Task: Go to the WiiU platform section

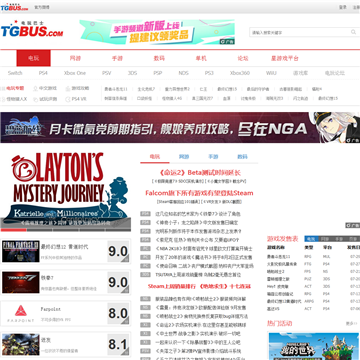Action: point(271,73)
